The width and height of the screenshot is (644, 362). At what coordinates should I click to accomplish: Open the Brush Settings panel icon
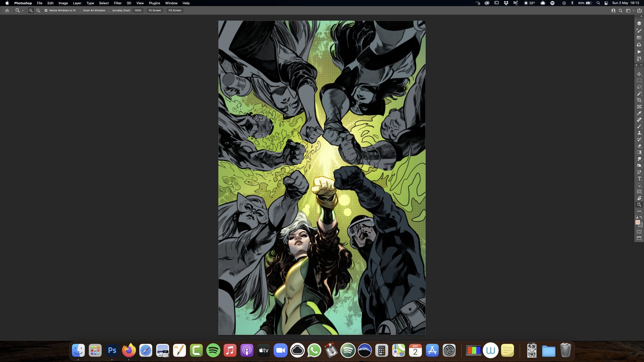[x=639, y=30]
